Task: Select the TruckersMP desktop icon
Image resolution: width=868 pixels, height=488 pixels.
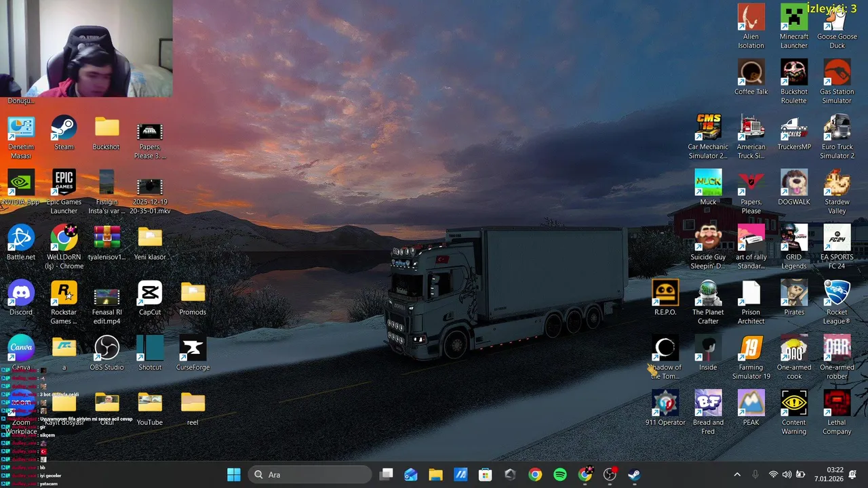Action: click(794, 133)
